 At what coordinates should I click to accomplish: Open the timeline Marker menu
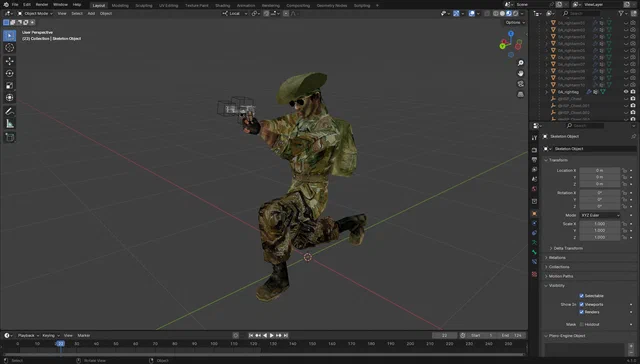coord(84,335)
